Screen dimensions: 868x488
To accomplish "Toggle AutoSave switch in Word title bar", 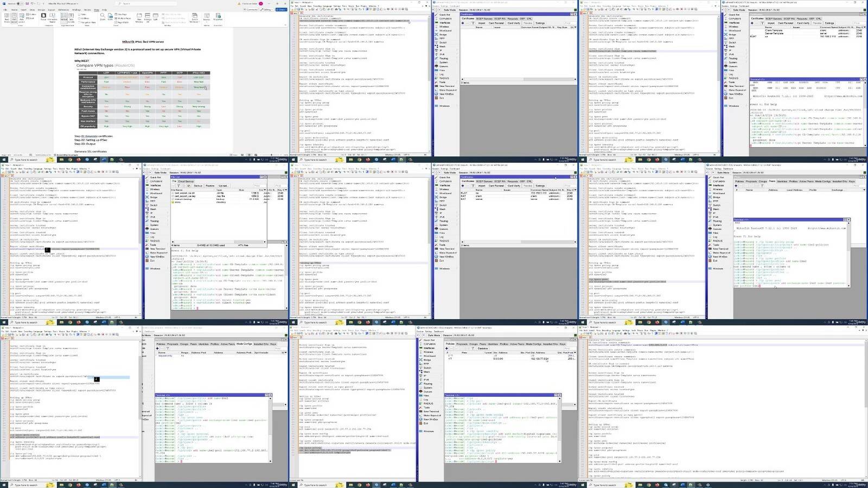I will tap(20, 3).
